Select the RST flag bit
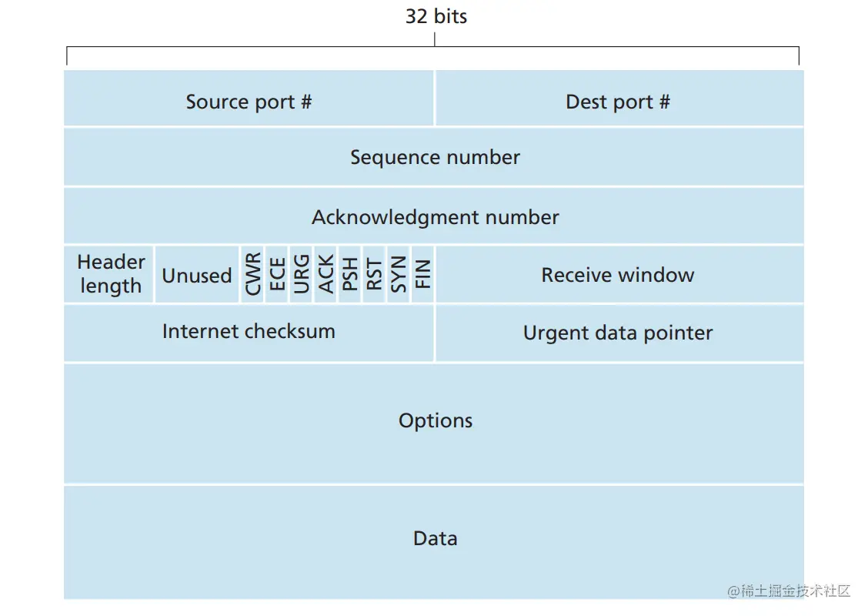 (x=374, y=274)
